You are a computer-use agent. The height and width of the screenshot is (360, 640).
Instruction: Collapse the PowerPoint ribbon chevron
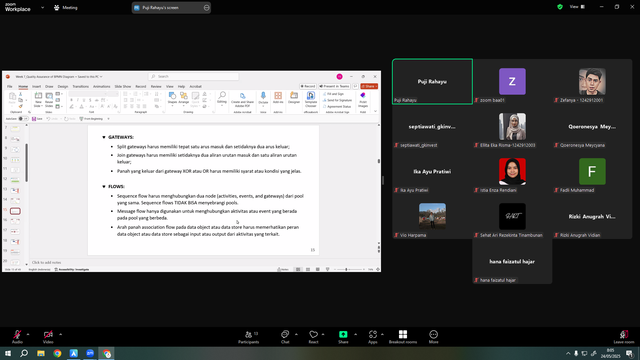(x=375, y=111)
